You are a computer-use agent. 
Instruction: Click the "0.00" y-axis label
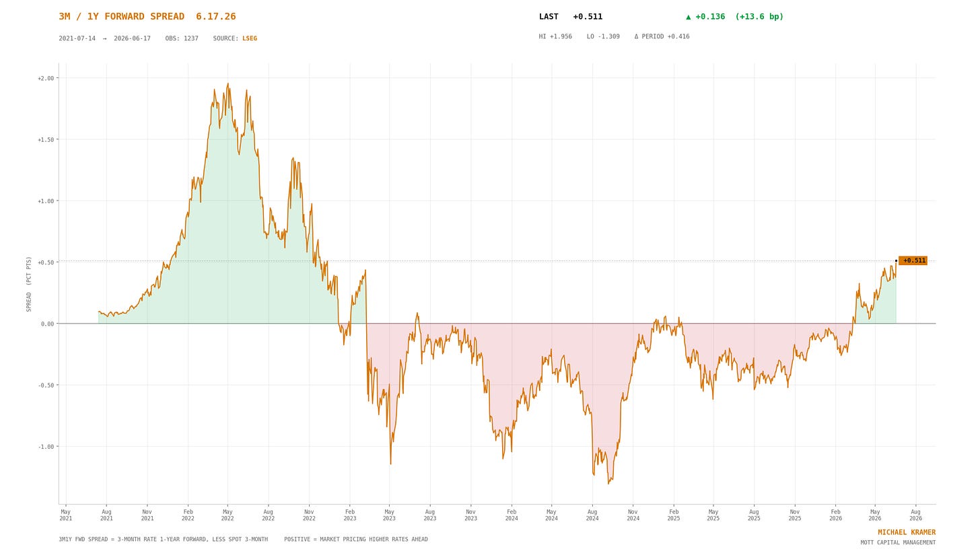click(47, 324)
